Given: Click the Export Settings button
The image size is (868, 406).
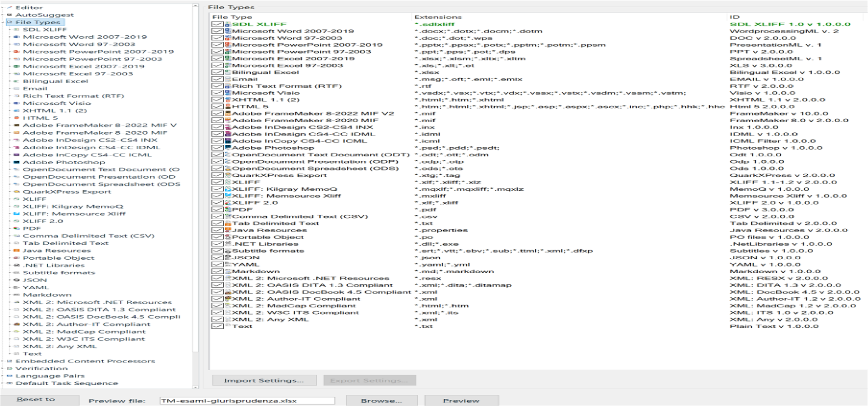Looking at the screenshot, I should [x=370, y=380].
